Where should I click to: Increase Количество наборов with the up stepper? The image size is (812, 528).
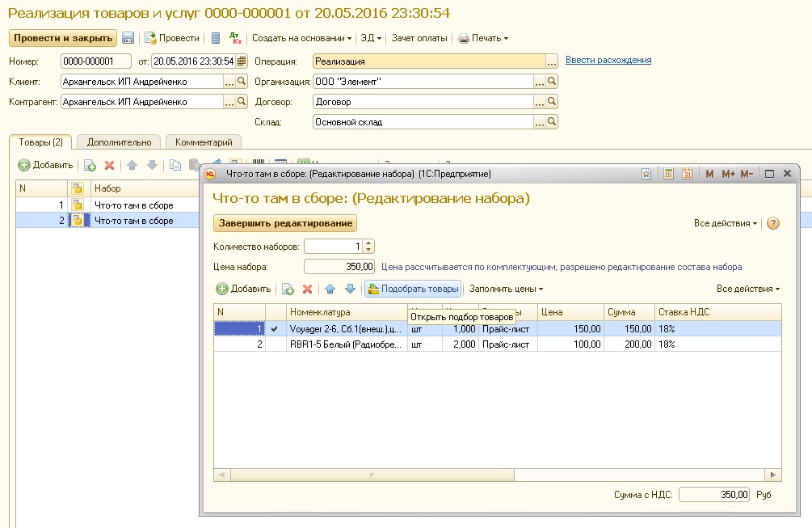coord(369,243)
